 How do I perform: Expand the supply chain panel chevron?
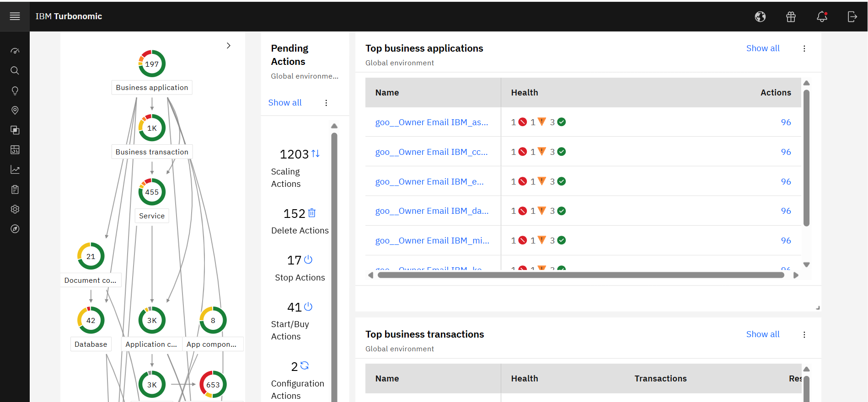pyautogui.click(x=229, y=46)
